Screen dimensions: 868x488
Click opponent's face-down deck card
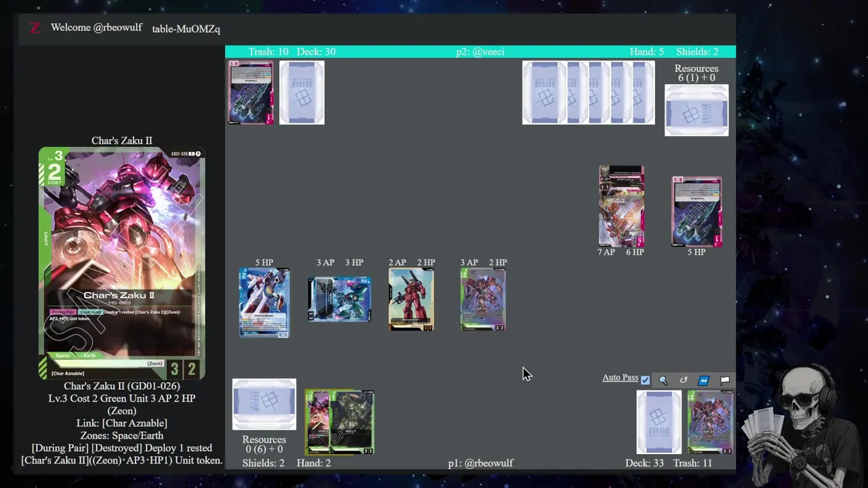click(302, 92)
